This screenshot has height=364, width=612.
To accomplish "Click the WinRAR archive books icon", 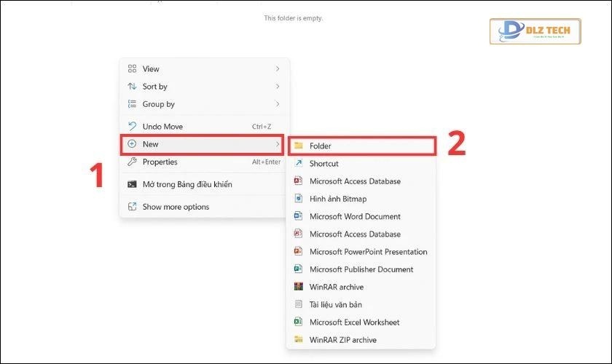I will [298, 287].
